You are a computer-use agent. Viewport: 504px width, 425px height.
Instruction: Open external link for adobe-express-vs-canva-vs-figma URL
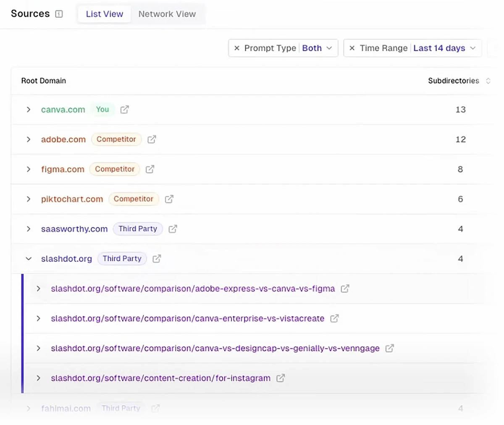click(345, 289)
